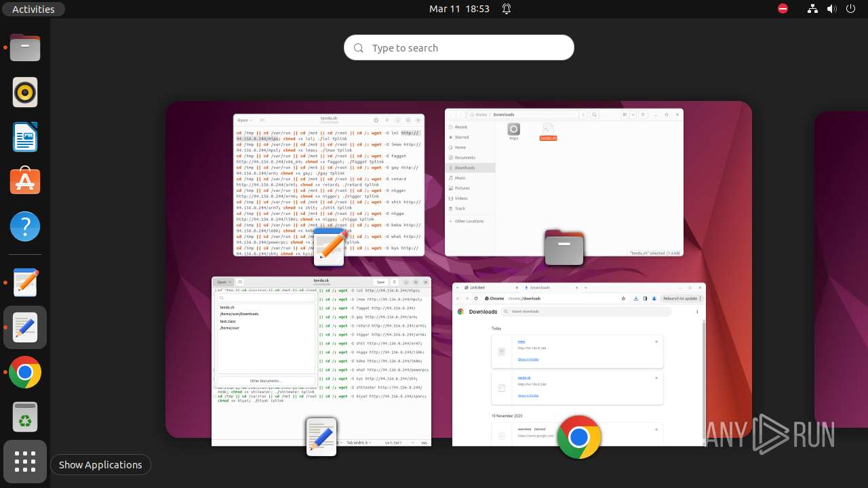Open Ubuntu Software from the dock
Screen dimensions: 868x488
pos(25,182)
